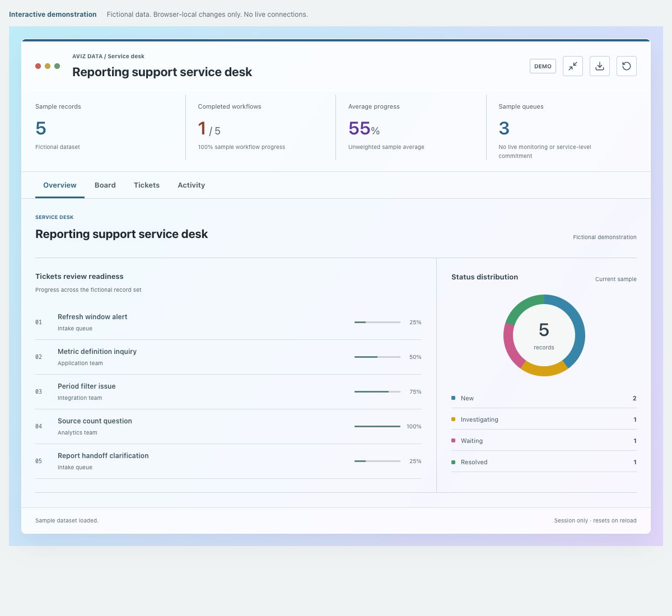This screenshot has width=672, height=616.
Task: Select the Refresh window alert row
Action: coord(228,323)
